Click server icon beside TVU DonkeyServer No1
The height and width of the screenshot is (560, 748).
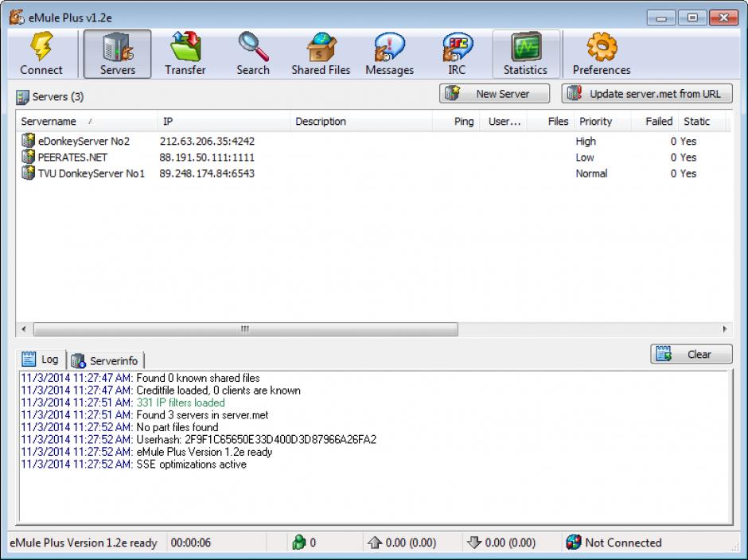pyautogui.click(x=28, y=173)
